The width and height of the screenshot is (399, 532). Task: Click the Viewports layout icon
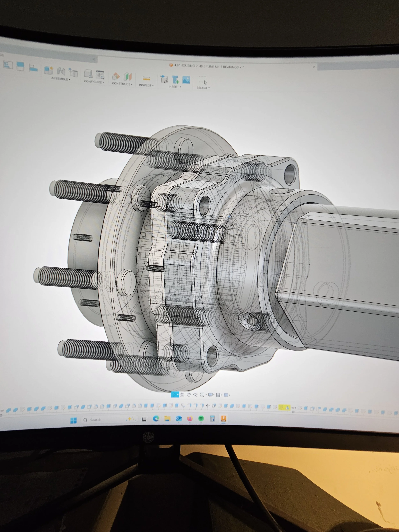point(226,395)
